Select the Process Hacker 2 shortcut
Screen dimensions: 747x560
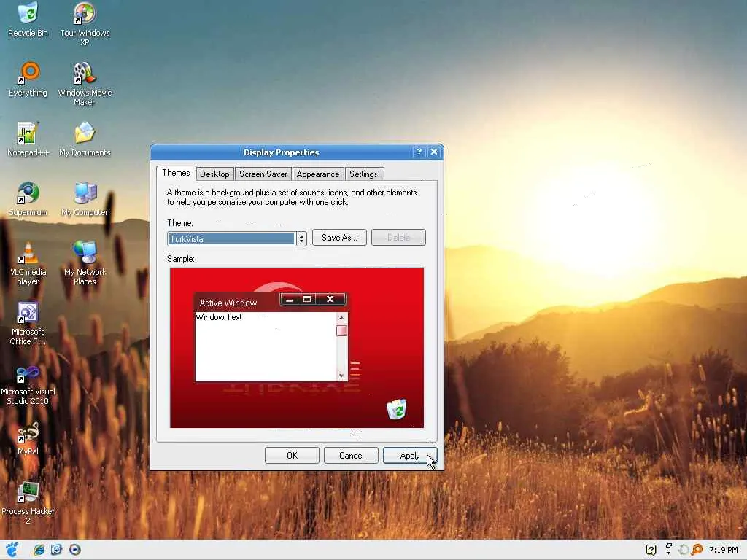tap(28, 503)
